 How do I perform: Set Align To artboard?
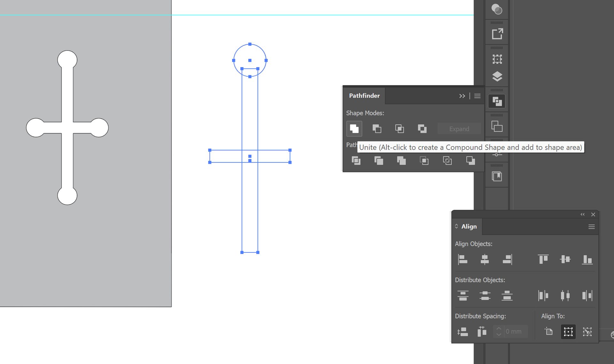(549, 332)
